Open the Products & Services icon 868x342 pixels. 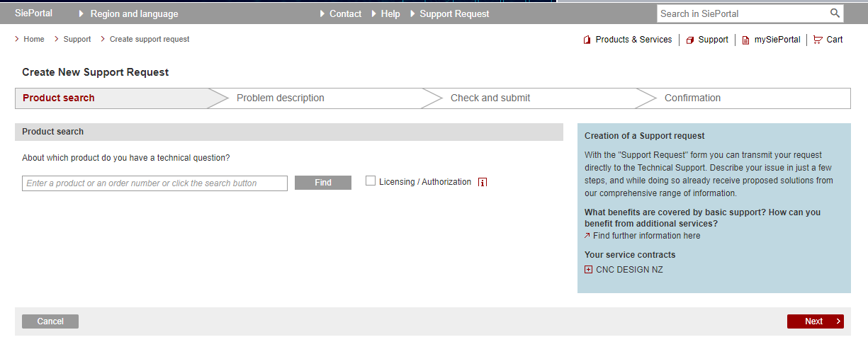click(587, 40)
